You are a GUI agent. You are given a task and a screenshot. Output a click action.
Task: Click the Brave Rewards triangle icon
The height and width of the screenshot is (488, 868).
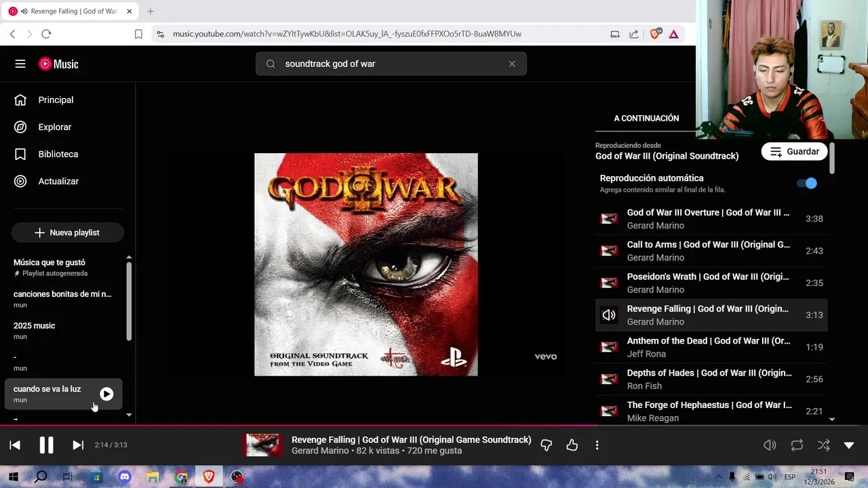(x=673, y=34)
